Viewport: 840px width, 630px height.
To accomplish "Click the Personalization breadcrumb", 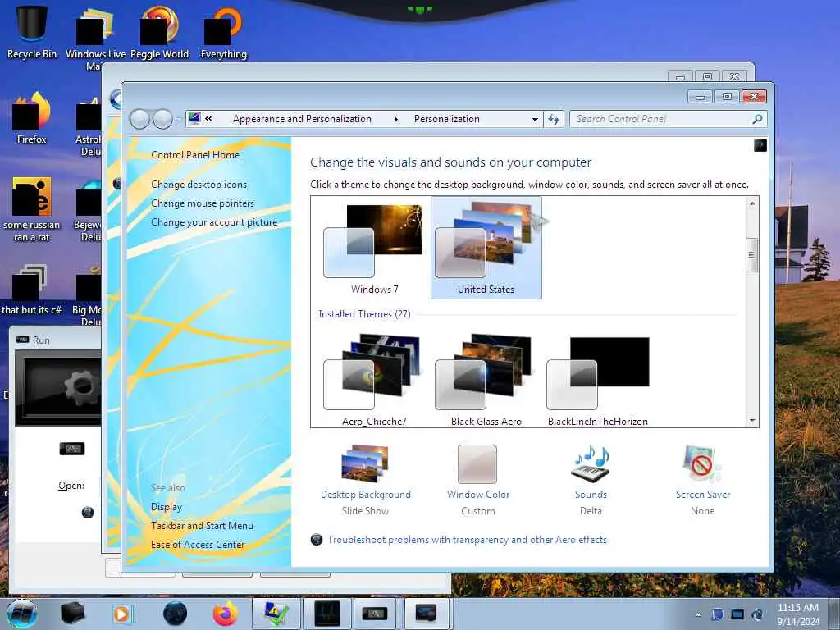I will (446, 119).
